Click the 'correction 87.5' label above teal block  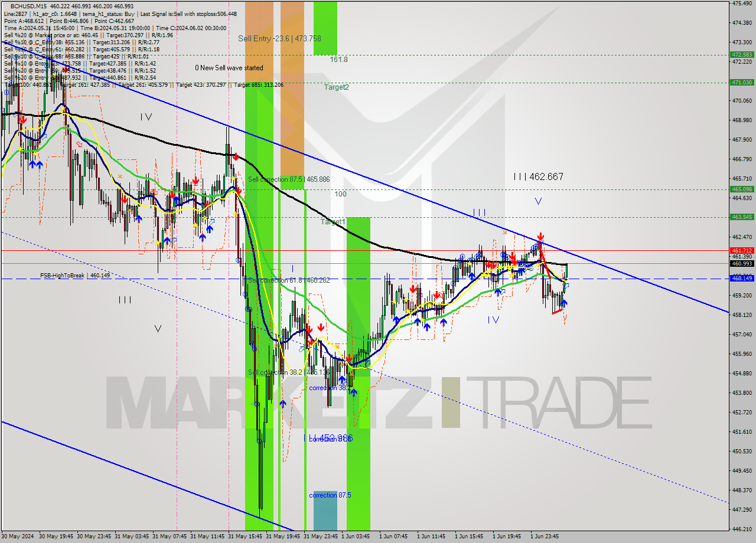(x=330, y=495)
